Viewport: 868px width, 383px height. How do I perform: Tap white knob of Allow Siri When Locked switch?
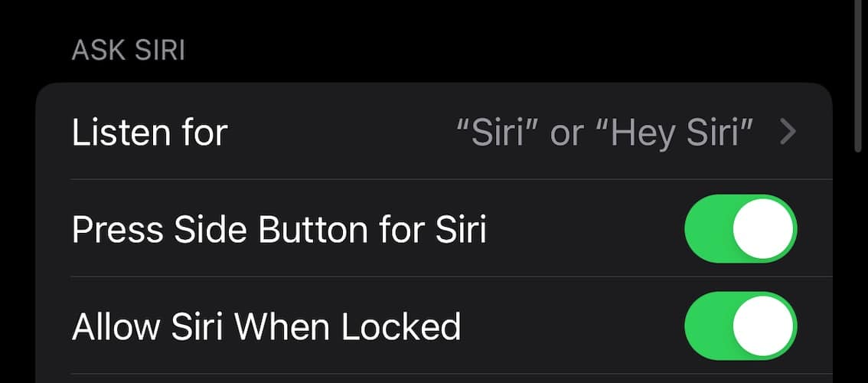pos(762,326)
